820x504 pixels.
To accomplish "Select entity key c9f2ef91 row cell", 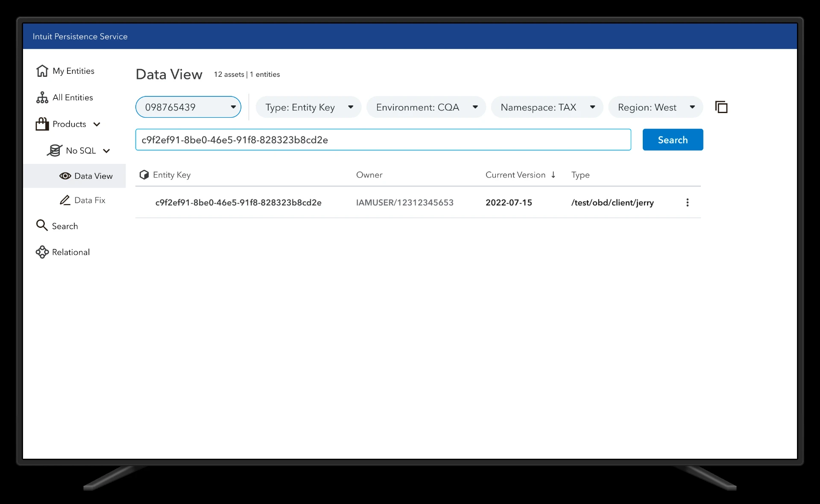I will pos(238,203).
